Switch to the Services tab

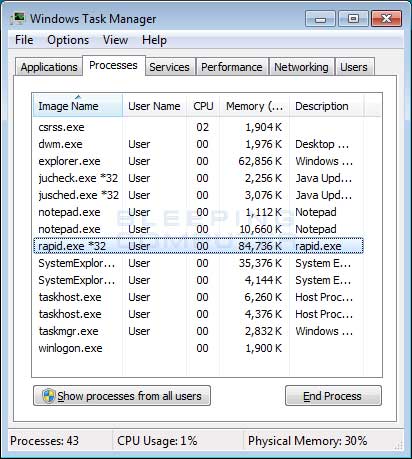(x=169, y=67)
